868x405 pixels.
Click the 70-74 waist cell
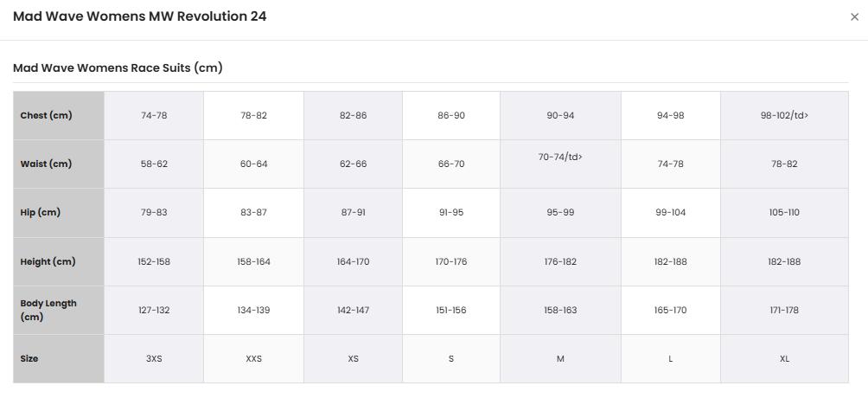pos(560,164)
